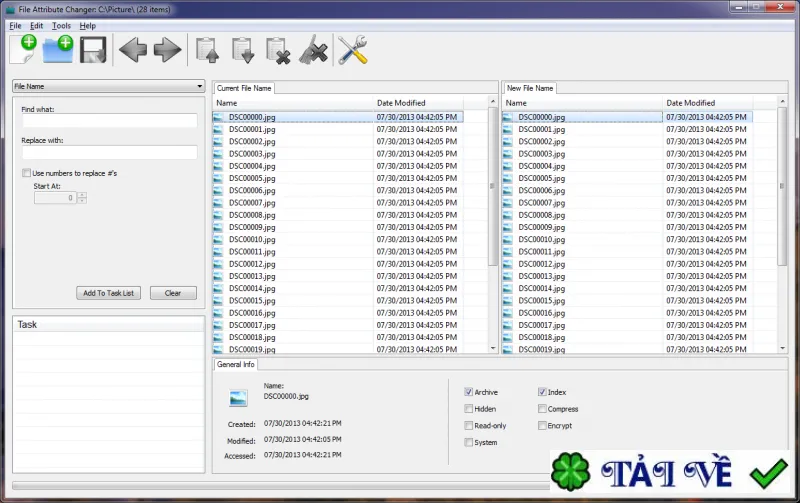The height and width of the screenshot is (503, 800).
Task: Open the File menu
Action: [15, 26]
